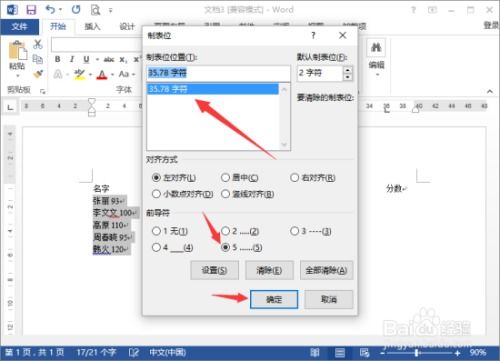Click the Undo arrow icon
This screenshot has width=500, height=361.
click(50, 9)
